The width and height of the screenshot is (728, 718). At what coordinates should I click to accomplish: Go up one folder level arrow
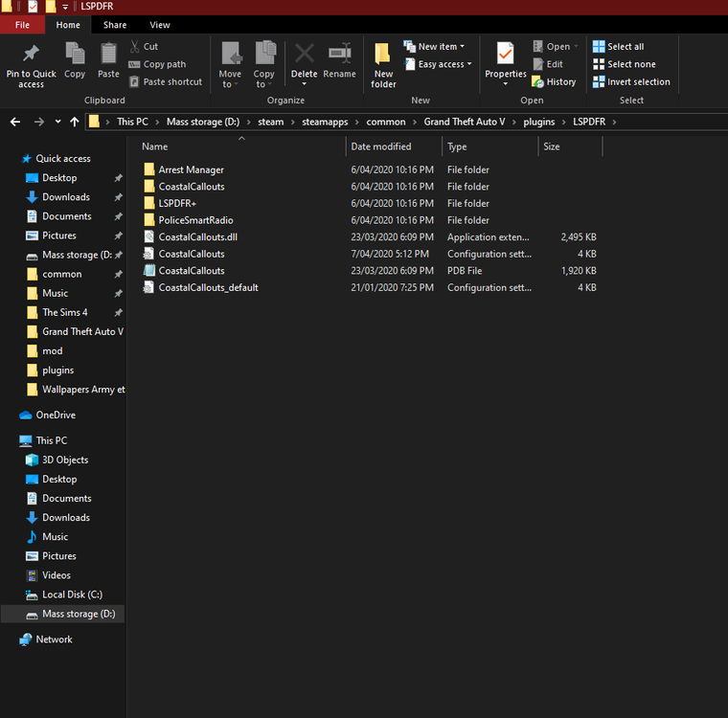coord(74,122)
